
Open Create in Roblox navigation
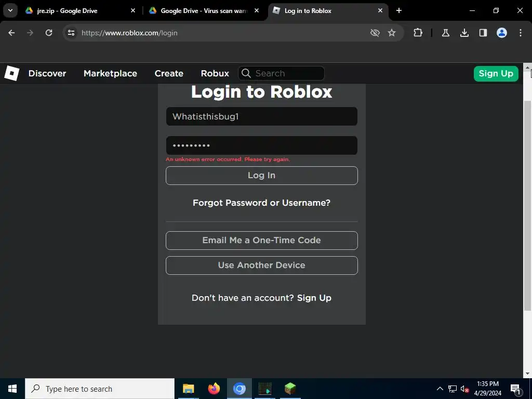[169, 74]
